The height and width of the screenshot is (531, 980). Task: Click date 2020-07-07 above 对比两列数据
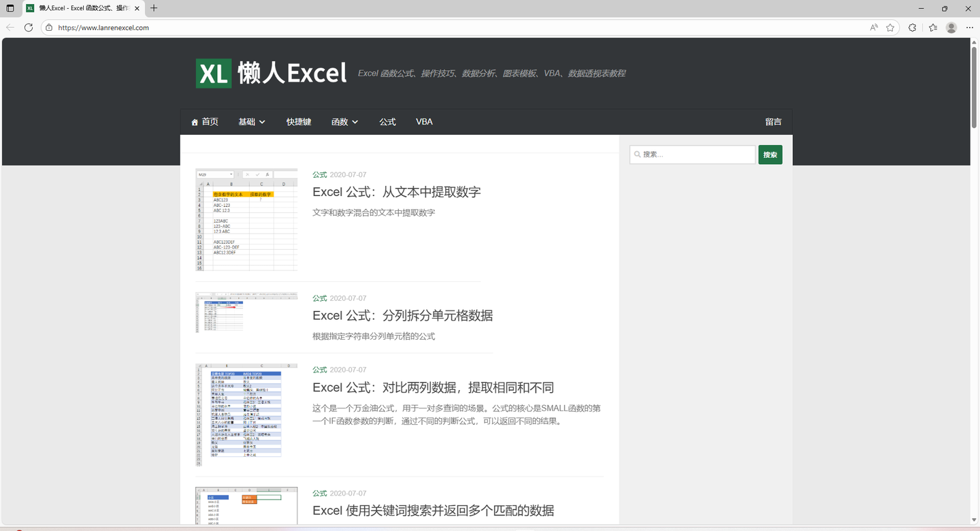[348, 370]
